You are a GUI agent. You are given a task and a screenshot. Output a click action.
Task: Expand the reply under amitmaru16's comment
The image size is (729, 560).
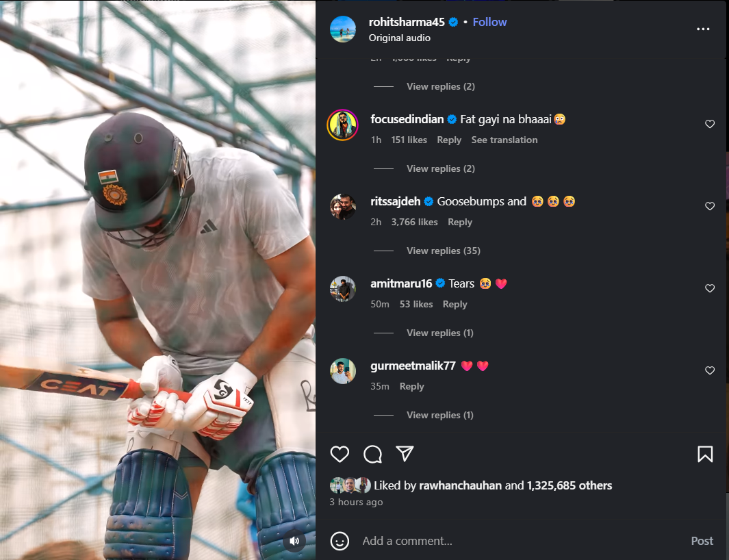pyautogui.click(x=440, y=333)
